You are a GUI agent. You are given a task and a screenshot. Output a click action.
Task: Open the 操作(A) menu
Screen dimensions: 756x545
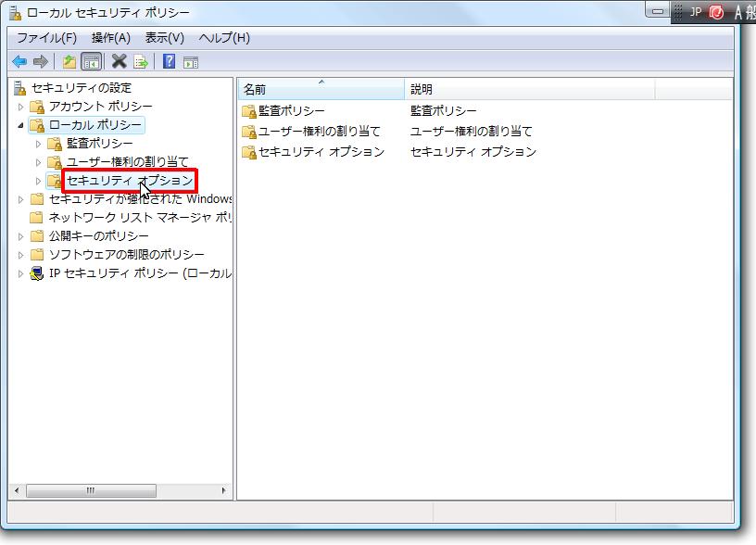110,38
